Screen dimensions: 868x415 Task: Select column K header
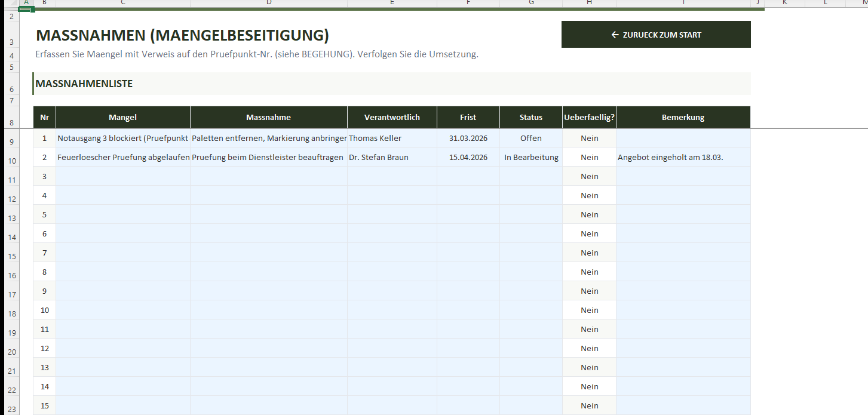(x=784, y=3)
